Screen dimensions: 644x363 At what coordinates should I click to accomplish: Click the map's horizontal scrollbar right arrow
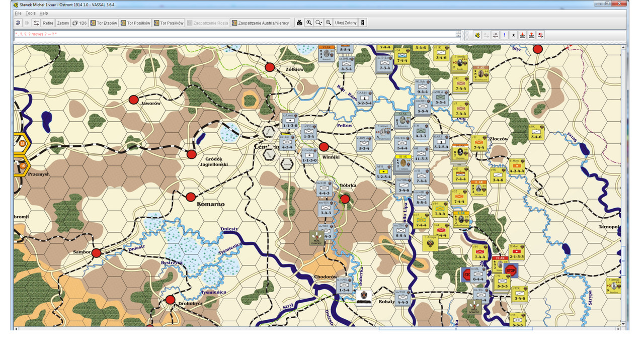click(x=618, y=329)
